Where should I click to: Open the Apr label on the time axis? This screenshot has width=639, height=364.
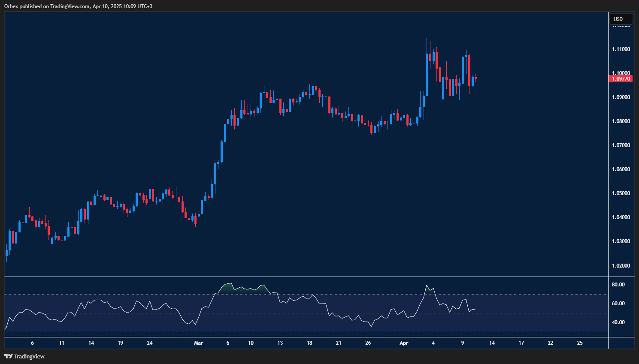coord(404,343)
